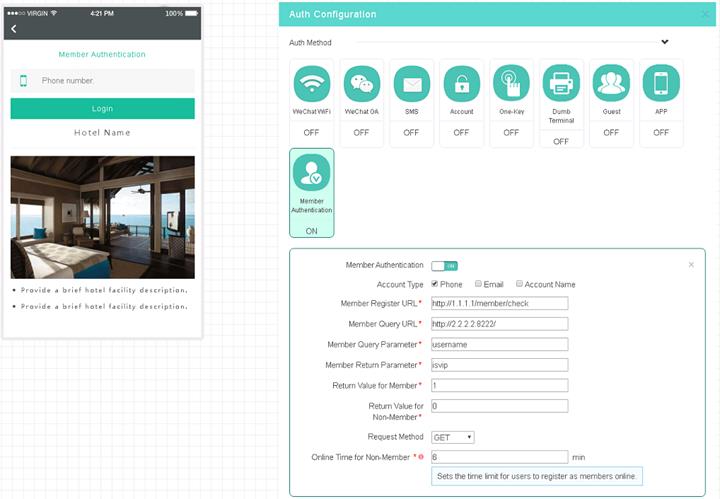Toggle SMS OFF status
The width and height of the screenshot is (720, 499).
411,133
